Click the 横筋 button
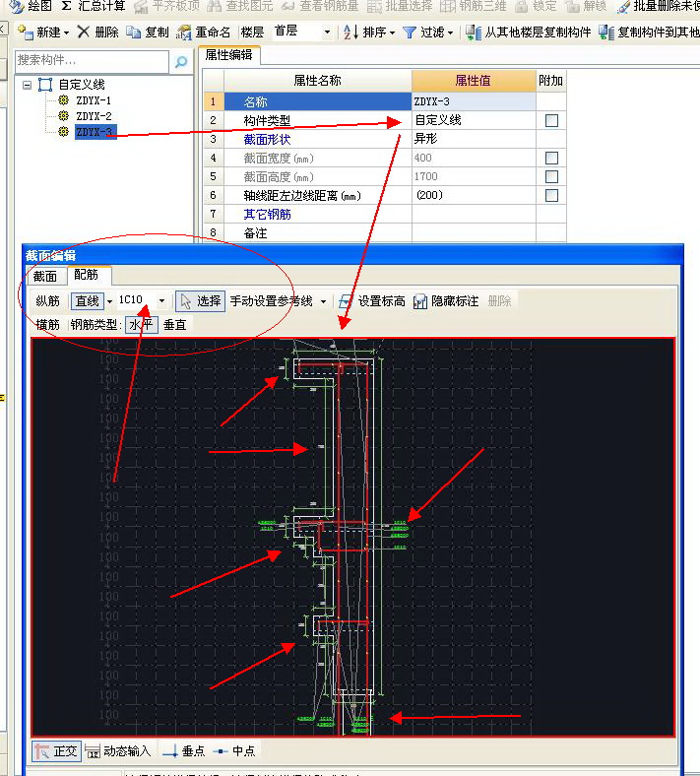Image resolution: width=700 pixels, height=776 pixels. click(48, 325)
